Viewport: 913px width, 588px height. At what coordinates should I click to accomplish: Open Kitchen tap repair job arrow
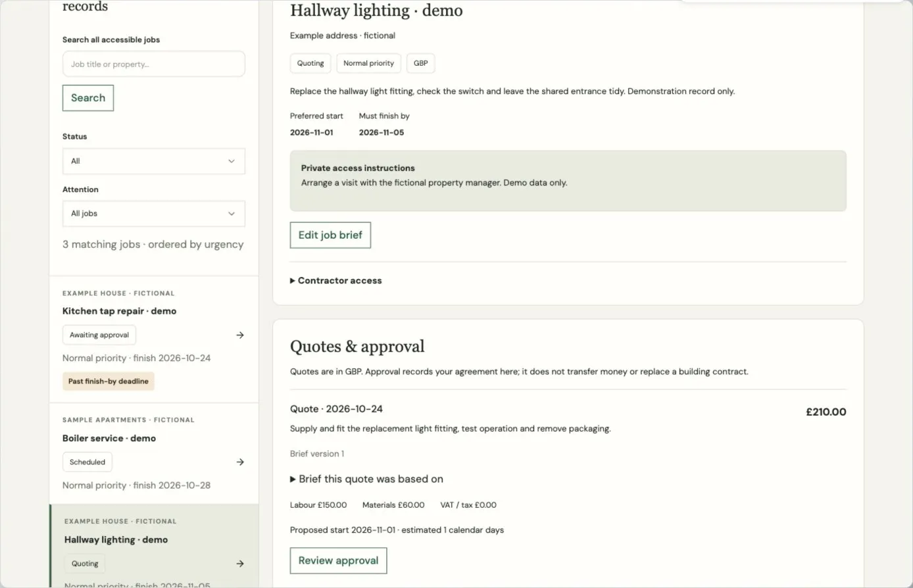tap(240, 335)
